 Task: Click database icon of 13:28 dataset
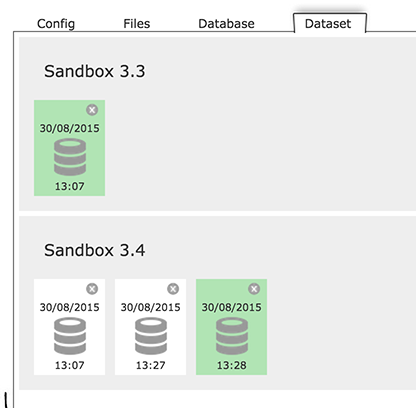click(x=232, y=336)
